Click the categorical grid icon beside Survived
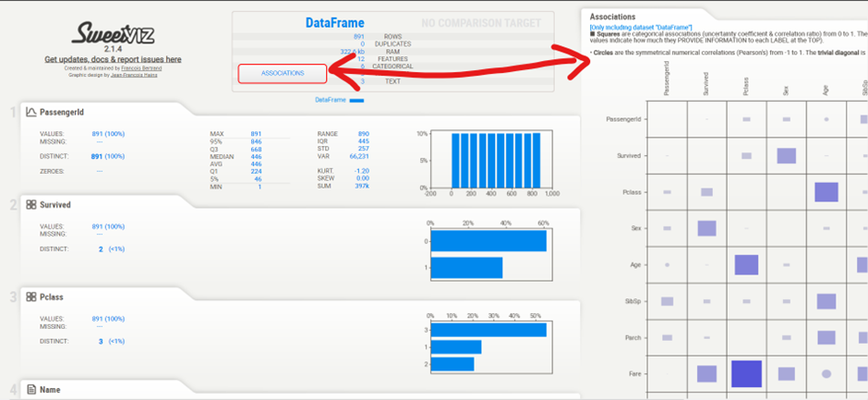Viewport: 868px width, 400px height. pos(31,204)
